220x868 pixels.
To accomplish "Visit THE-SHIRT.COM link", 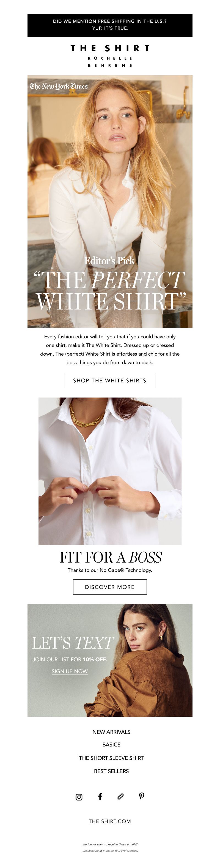I will point(110,821).
